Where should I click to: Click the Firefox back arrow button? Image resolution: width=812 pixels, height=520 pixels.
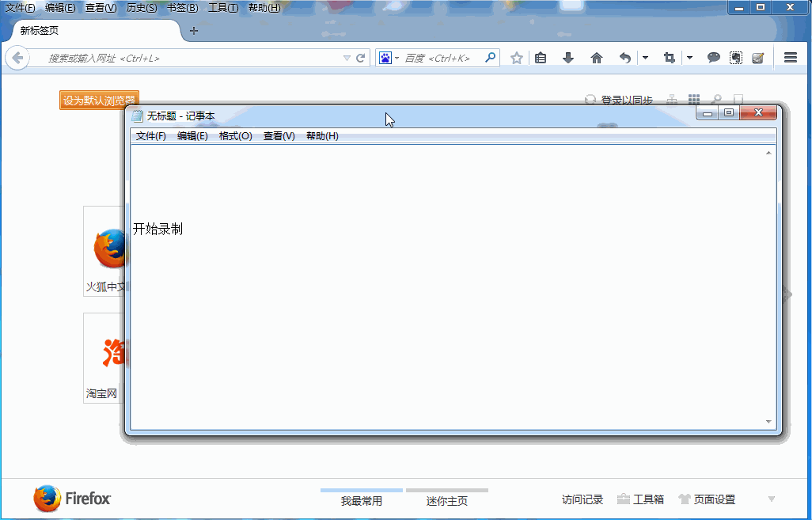point(17,58)
